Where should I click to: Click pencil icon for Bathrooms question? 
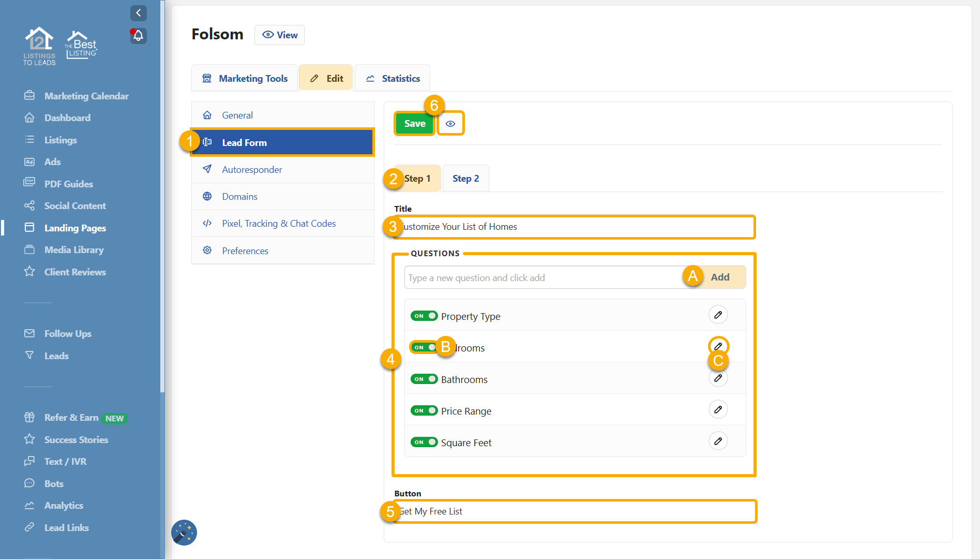[718, 378]
